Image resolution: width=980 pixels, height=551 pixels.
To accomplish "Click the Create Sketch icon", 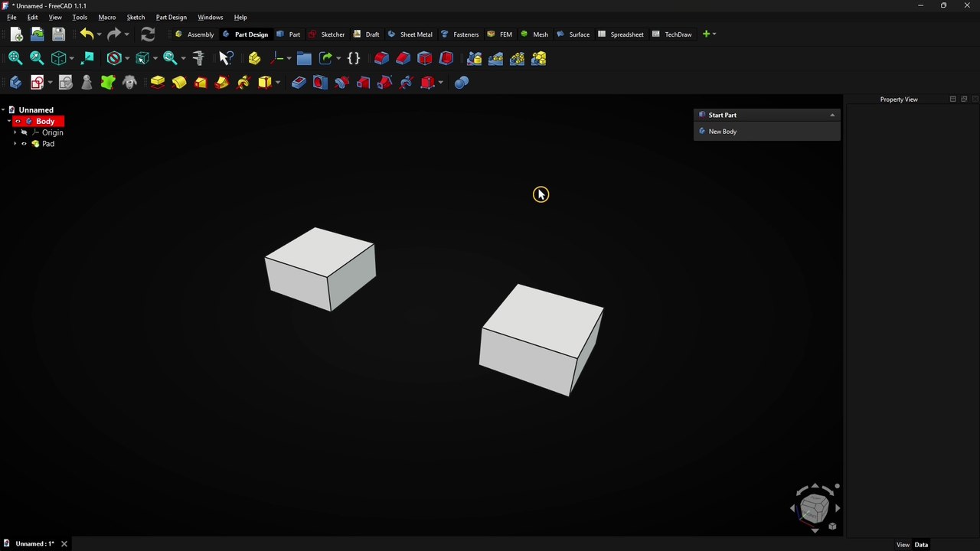I will 37,82.
